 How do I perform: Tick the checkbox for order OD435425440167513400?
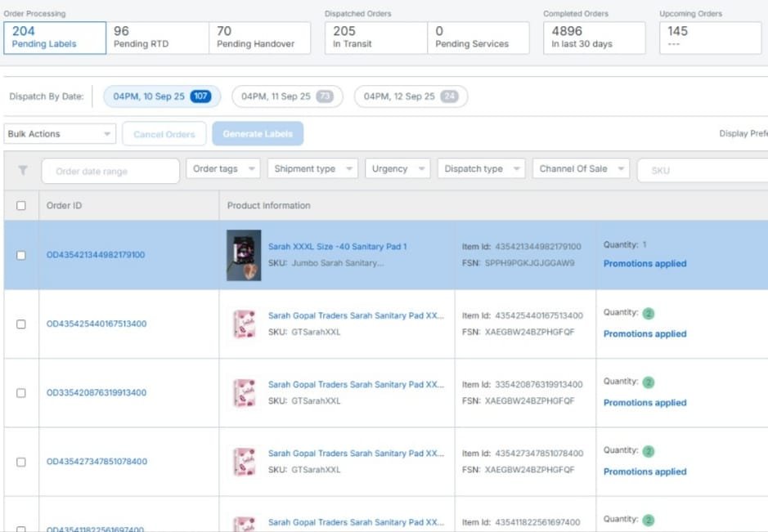coord(21,324)
